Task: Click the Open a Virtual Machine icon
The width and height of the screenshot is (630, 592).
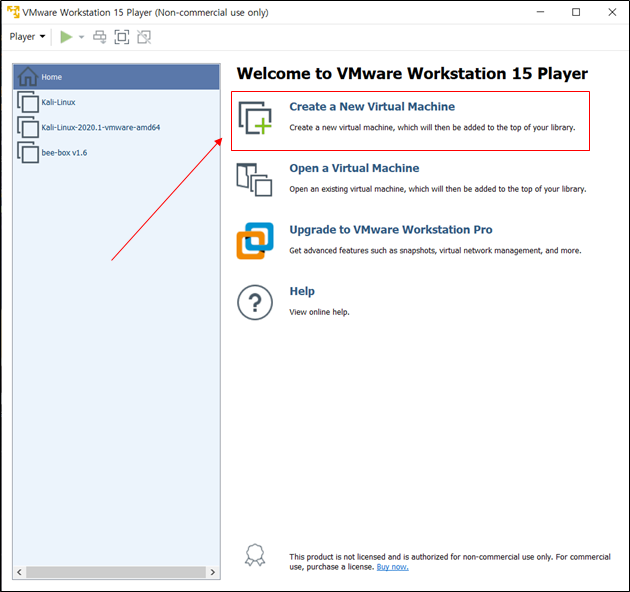Action: click(254, 180)
